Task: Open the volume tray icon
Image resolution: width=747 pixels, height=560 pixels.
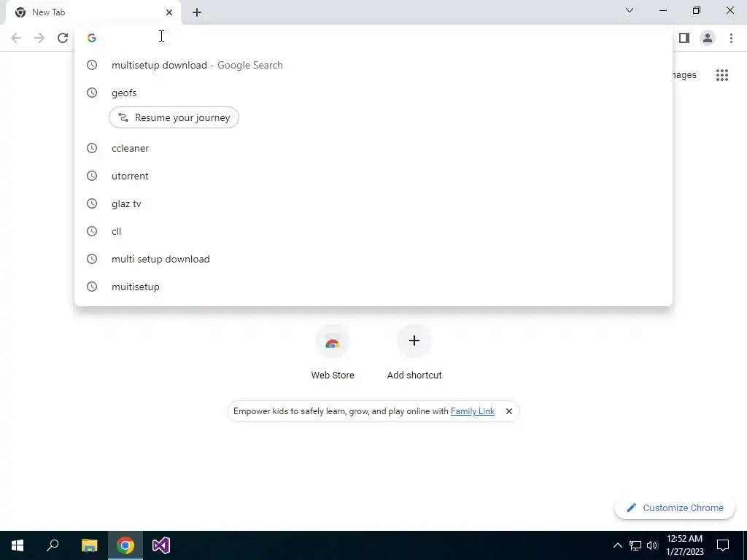Action: (x=652, y=545)
